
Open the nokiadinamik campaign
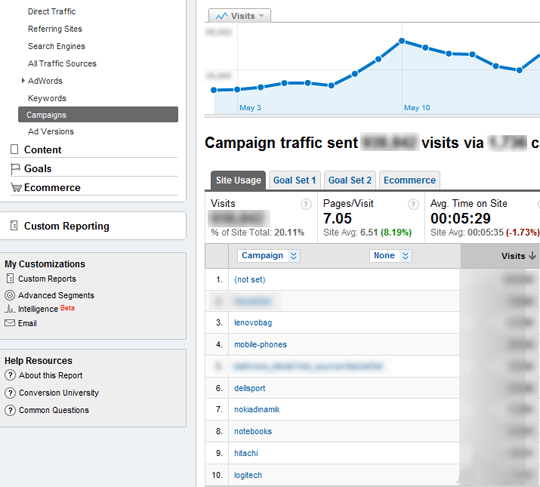(x=257, y=409)
